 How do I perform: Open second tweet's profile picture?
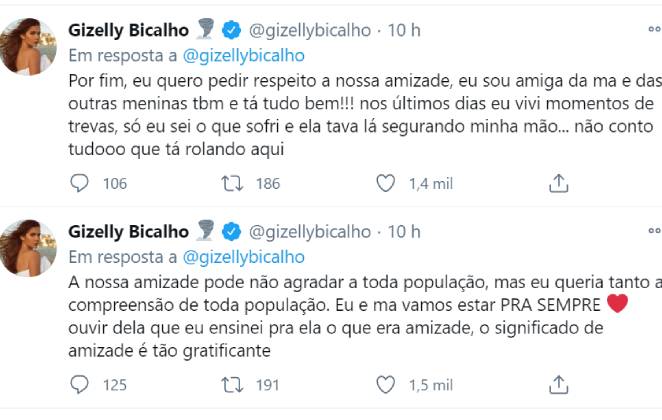27,249
